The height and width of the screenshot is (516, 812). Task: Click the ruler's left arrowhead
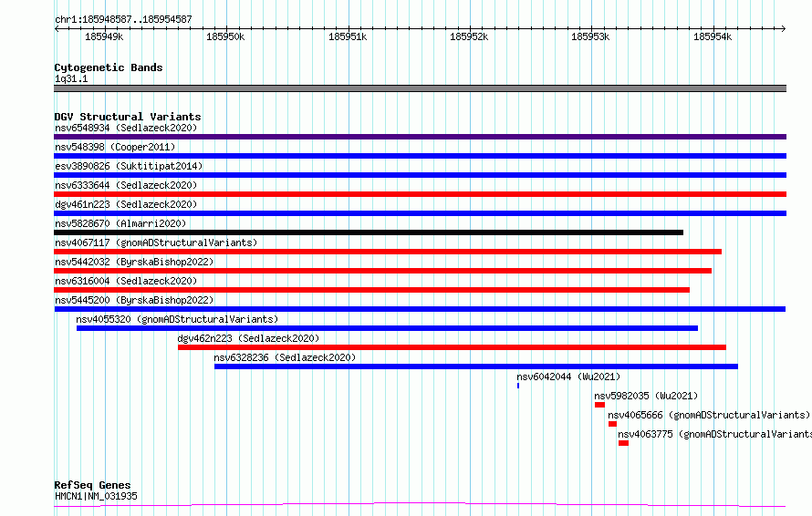point(57,29)
